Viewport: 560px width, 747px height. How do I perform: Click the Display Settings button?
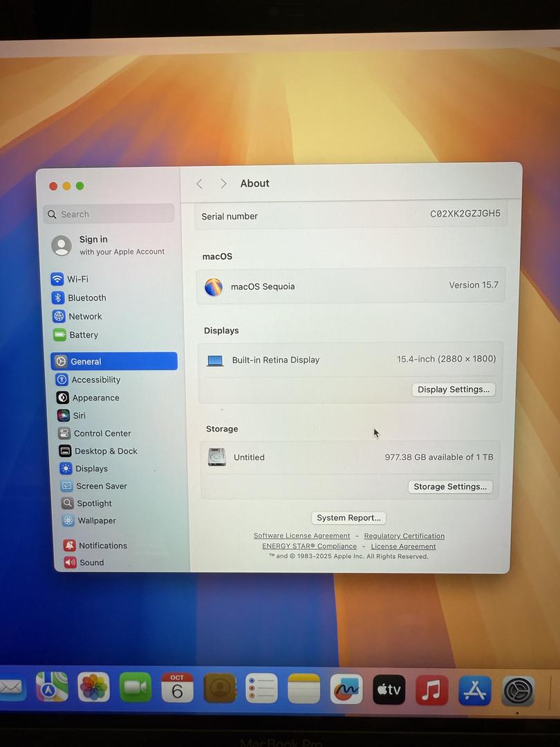click(453, 389)
